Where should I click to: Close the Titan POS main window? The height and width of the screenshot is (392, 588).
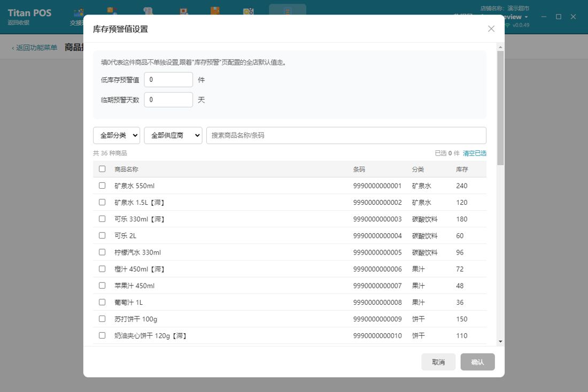(x=573, y=17)
